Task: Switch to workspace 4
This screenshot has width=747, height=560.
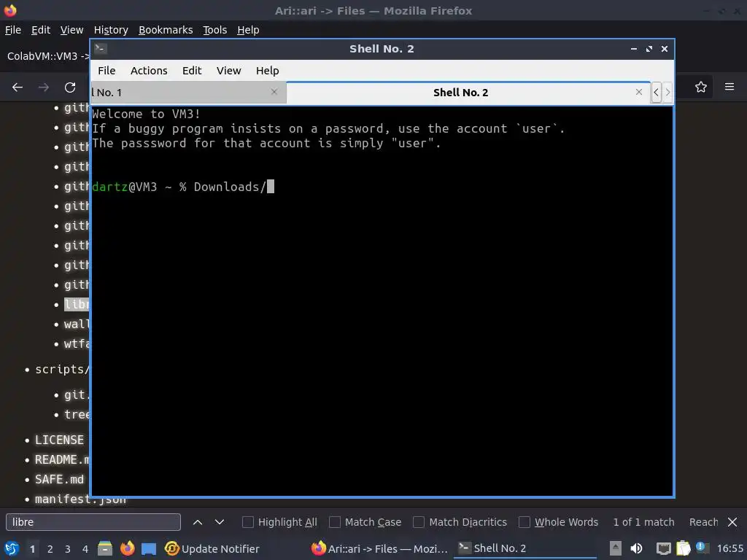Action: [85, 549]
